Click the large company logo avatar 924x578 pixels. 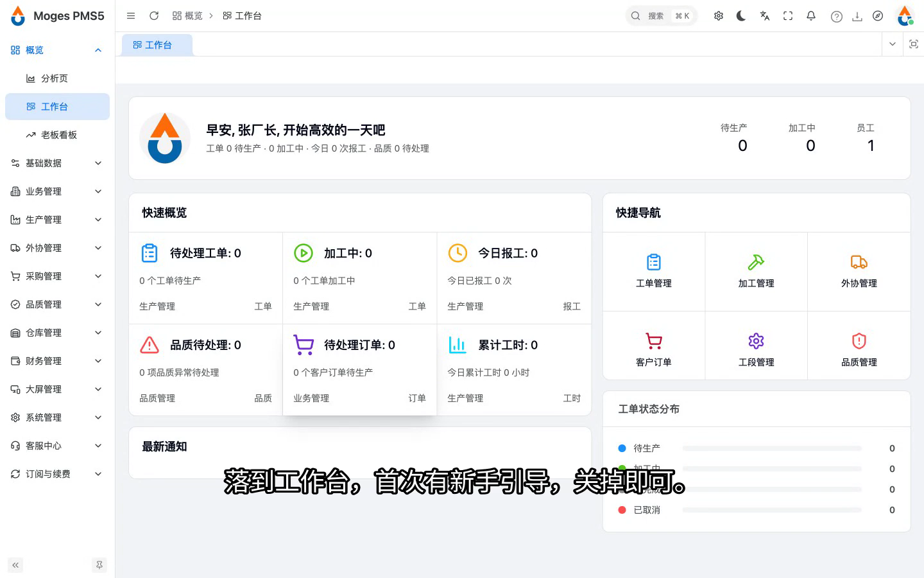pyautogui.click(x=165, y=138)
